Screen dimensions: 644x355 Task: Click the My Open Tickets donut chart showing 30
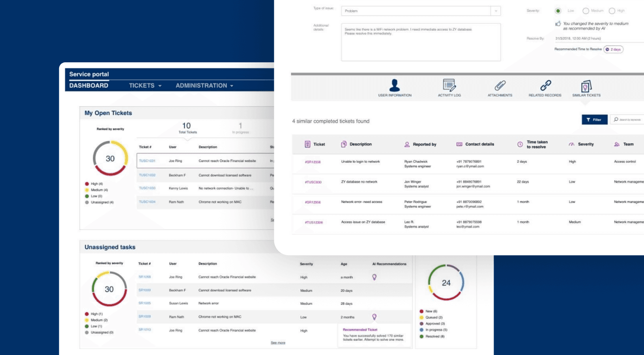(110, 159)
